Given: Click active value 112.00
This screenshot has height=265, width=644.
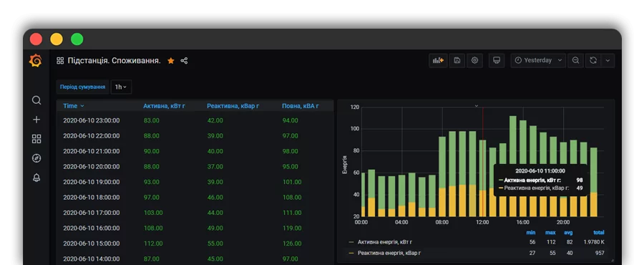Looking at the screenshot, I should pyautogui.click(x=153, y=244).
